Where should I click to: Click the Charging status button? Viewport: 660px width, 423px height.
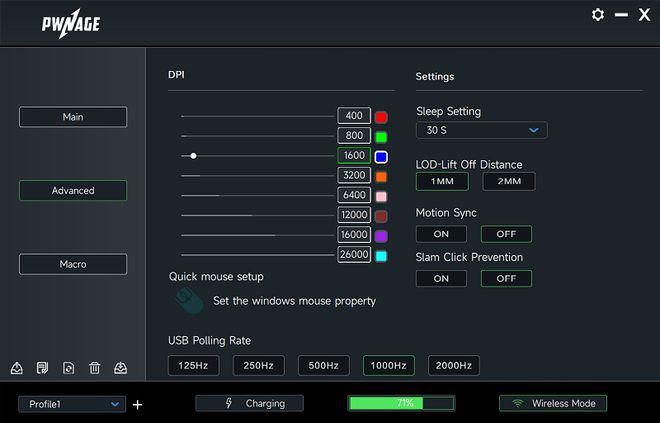pyautogui.click(x=250, y=403)
